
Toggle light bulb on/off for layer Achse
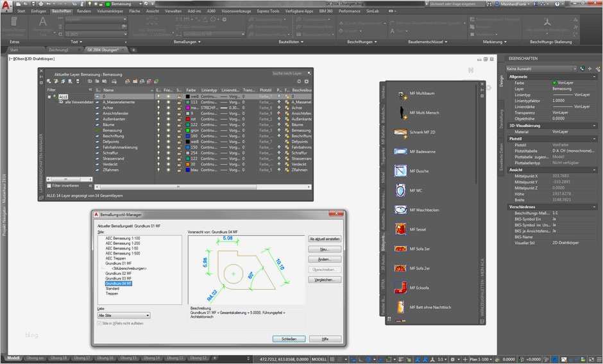[158, 108]
